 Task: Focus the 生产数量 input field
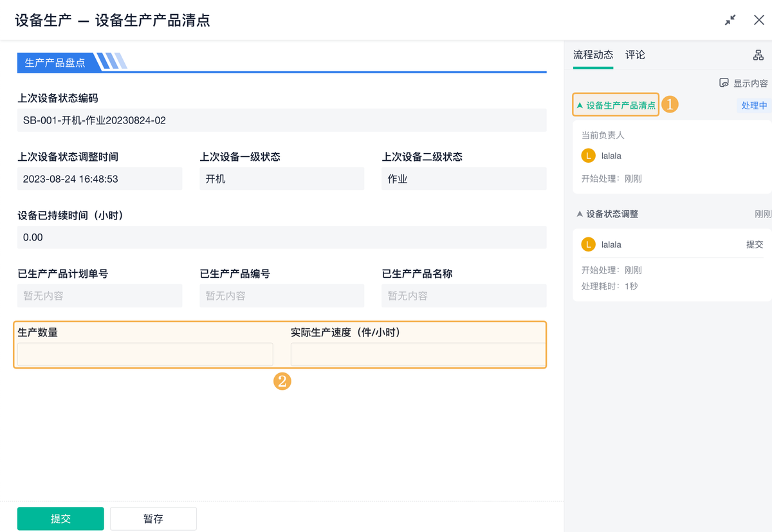click(145, 354)
